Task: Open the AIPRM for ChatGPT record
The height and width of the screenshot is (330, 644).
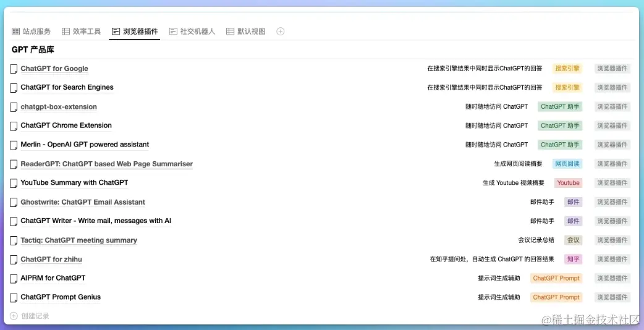Action: (53, 278)
